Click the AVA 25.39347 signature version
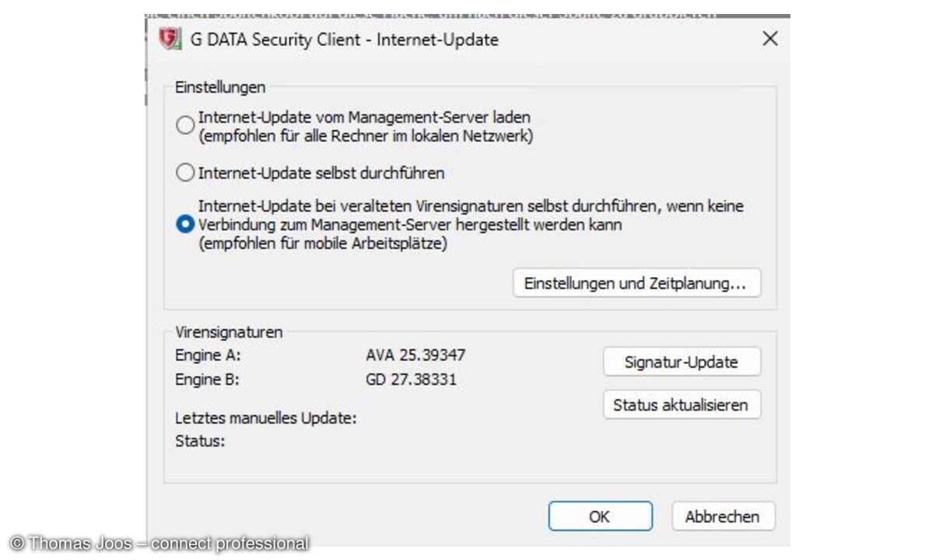Screen dimensions: 932x560 coord(415,355)
